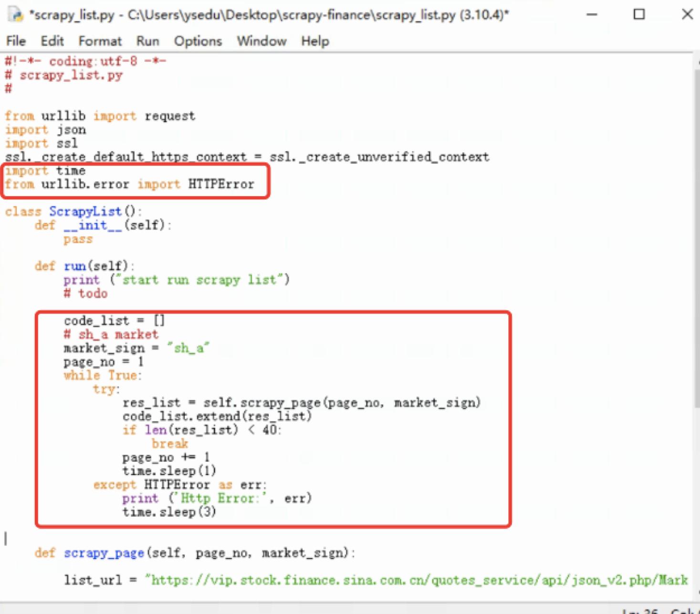Maximize the scrapy_list.py editor window
The image size is (700, 614).
pos(639,15)
